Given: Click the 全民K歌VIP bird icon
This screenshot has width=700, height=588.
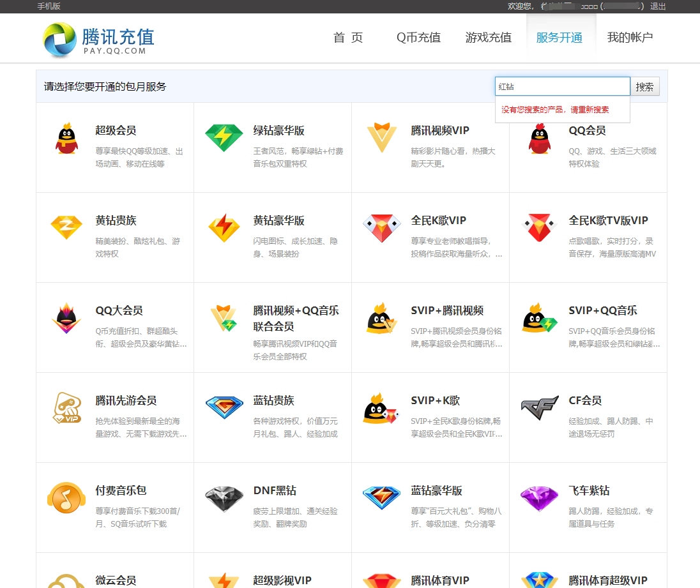Looking at the screenshot, I should coord(382,229).
